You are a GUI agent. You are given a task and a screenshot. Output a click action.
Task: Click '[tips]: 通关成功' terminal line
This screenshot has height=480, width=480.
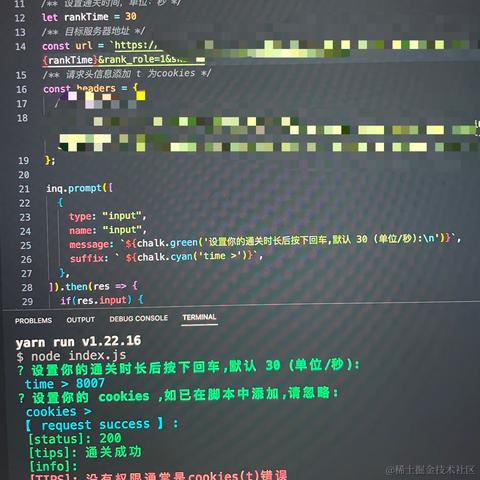(85, 453)
